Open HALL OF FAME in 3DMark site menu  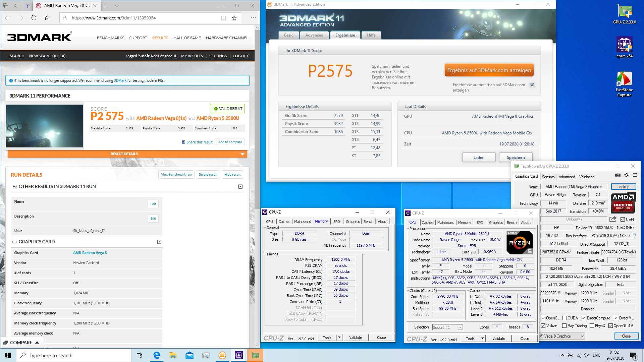click(x=187, y=38)
